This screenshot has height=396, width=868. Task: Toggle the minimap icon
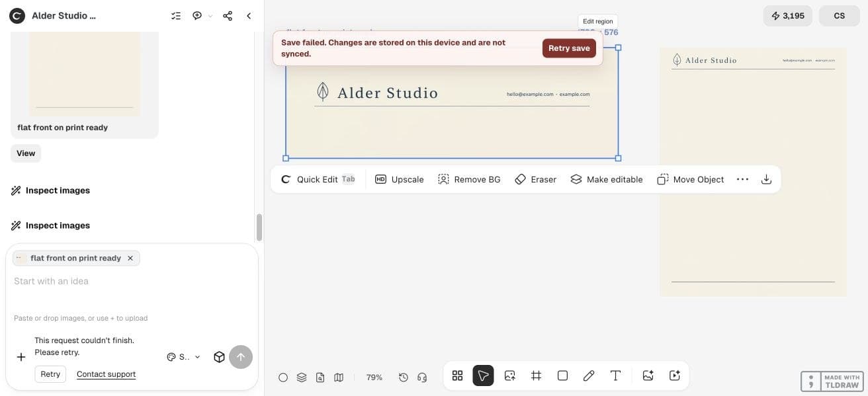pyautogui.click(x=339, y=377)
